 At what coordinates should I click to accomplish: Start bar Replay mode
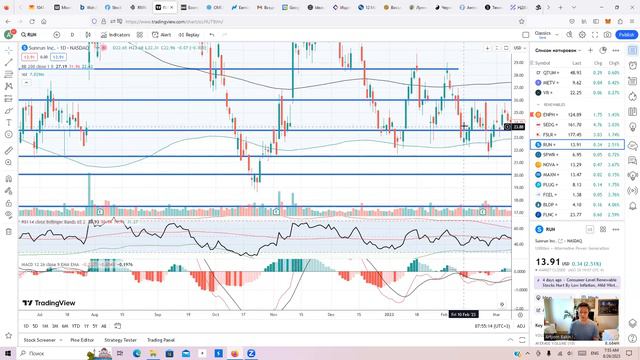pyautogui.click(x=189, y=35)
